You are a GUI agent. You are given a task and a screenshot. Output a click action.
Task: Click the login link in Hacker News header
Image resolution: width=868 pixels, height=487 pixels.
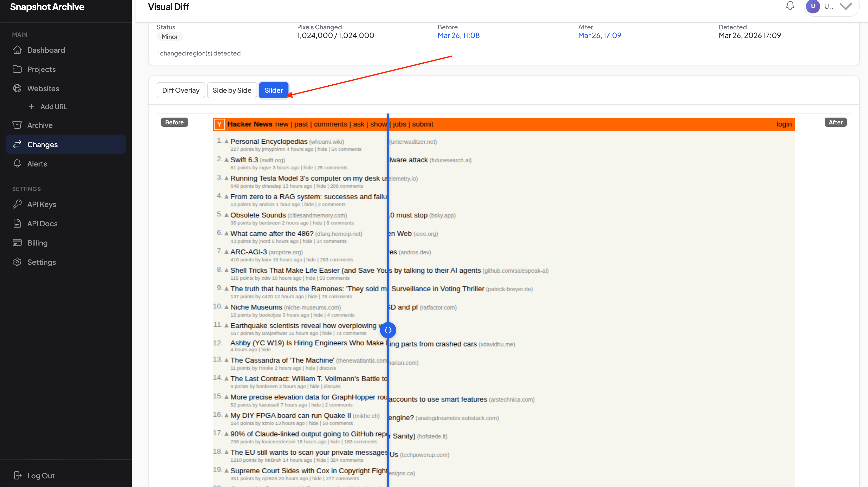click(x=784, y=124)
